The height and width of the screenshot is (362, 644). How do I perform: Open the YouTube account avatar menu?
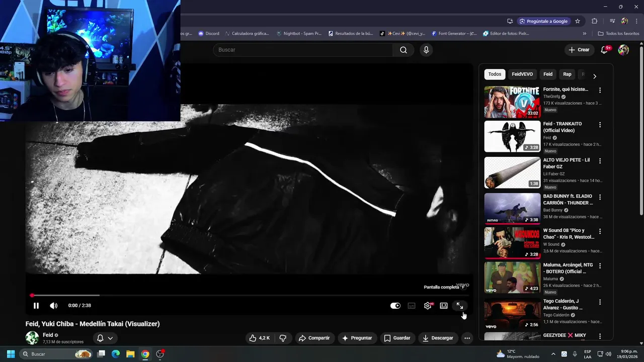623,50
